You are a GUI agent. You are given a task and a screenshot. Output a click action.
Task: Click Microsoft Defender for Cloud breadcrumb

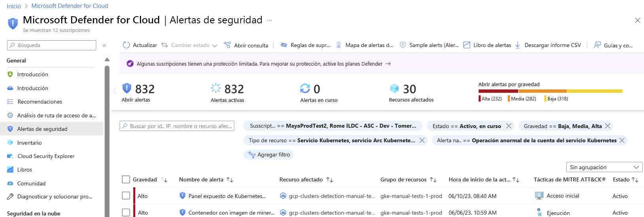click(70, 6)
